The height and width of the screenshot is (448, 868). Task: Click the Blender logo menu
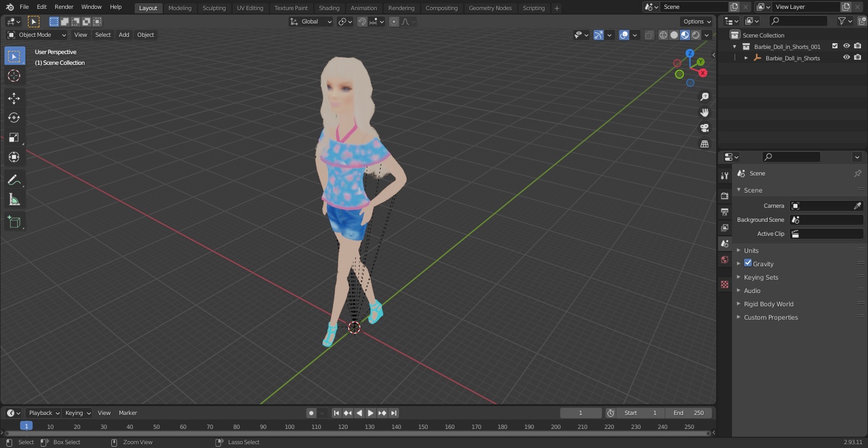coord(10,7)
